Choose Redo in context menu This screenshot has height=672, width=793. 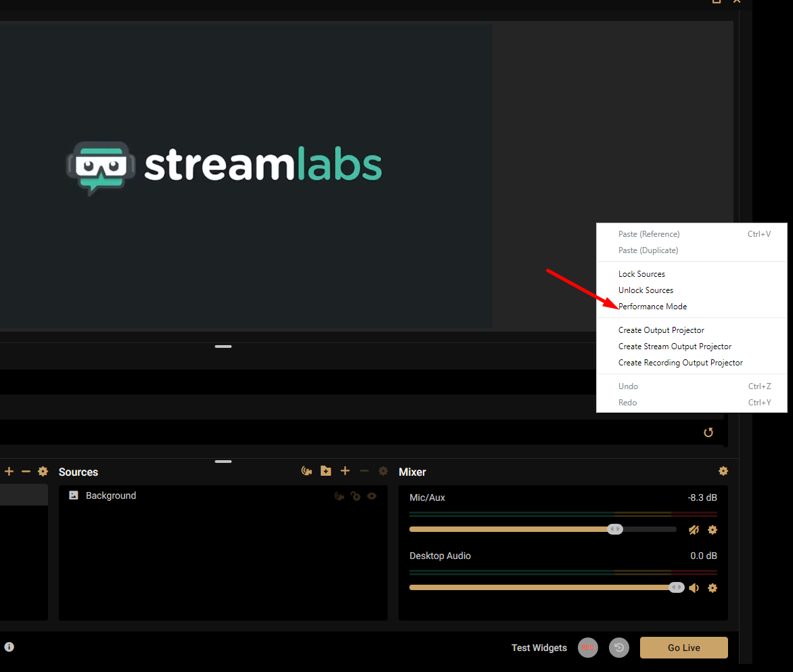(692, 403)
